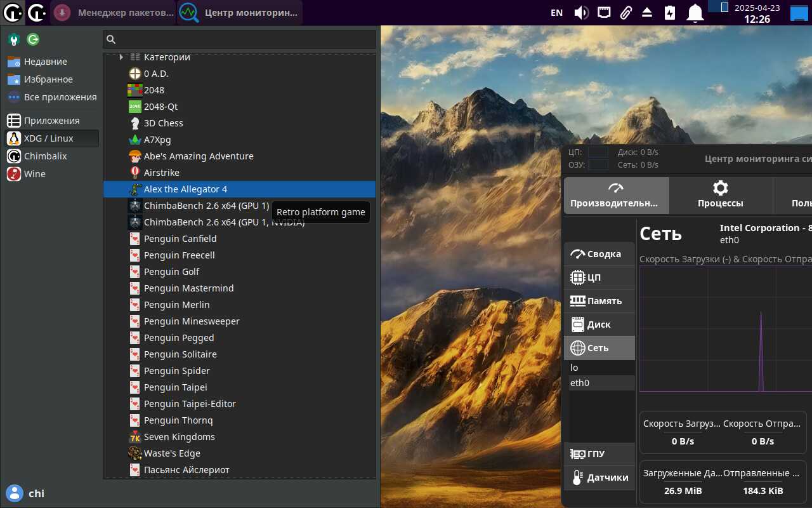Click the 184.3 KiB sent data value
812x508 pixels.
click(x=763, y=491)
